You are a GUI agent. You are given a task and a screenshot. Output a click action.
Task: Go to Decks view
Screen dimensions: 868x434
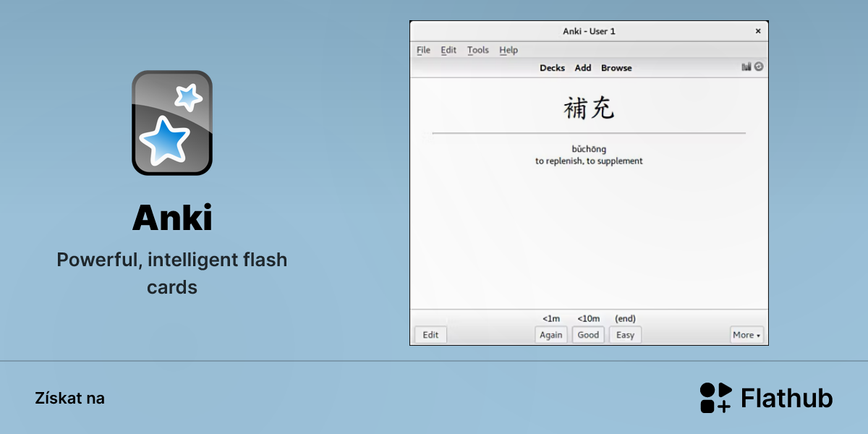click(x=552, y=68)
